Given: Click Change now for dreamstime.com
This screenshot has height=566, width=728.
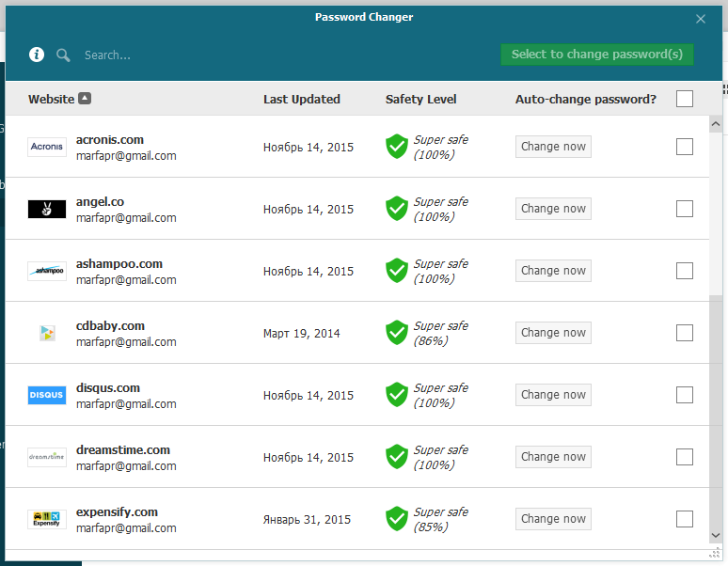Looking at the screenshot, I should click(553, 457).
